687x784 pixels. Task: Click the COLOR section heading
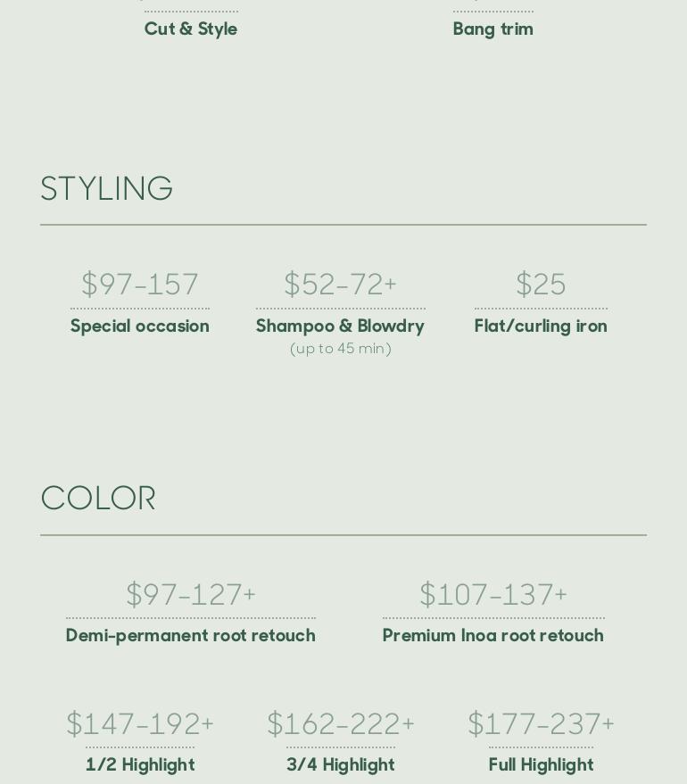coord(98,499)
